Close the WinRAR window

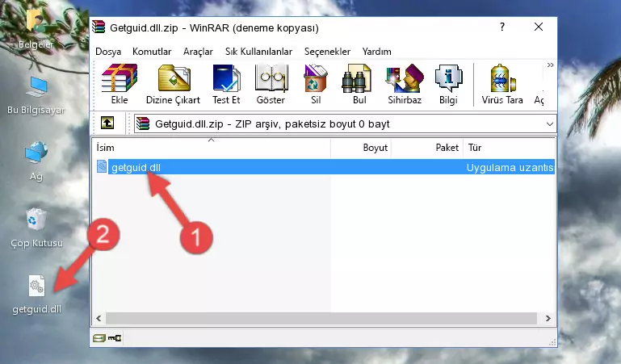tap(539, 27)
